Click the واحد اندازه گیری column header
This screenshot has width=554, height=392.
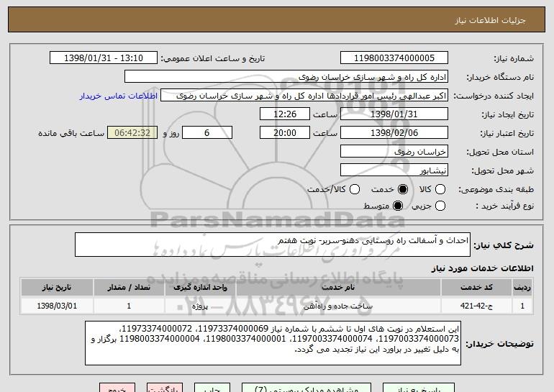(x=200, y=287)
